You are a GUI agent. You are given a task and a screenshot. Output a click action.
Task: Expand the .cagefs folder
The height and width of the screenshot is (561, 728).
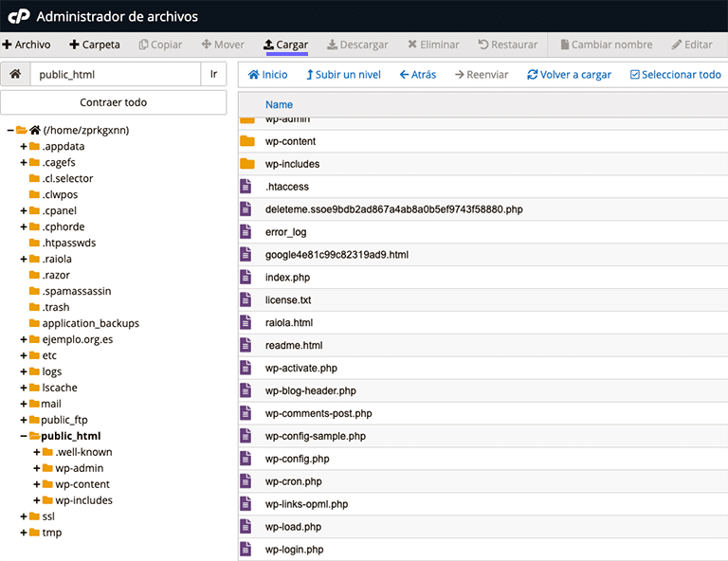(23, 162)
